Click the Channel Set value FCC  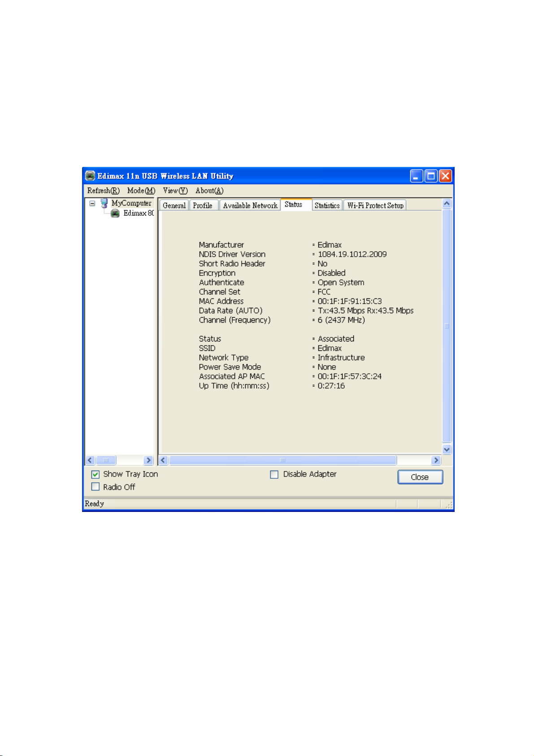point(324,292)
